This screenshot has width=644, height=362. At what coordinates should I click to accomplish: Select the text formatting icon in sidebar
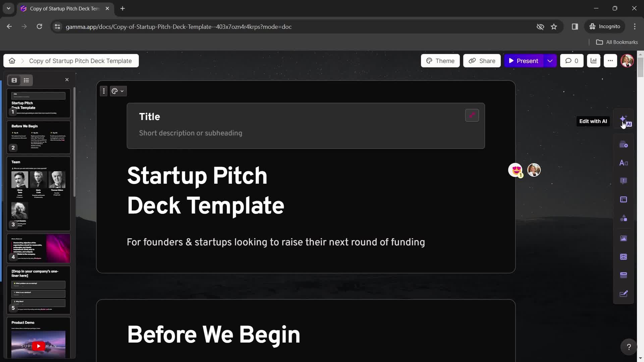(x=625, y=163)
